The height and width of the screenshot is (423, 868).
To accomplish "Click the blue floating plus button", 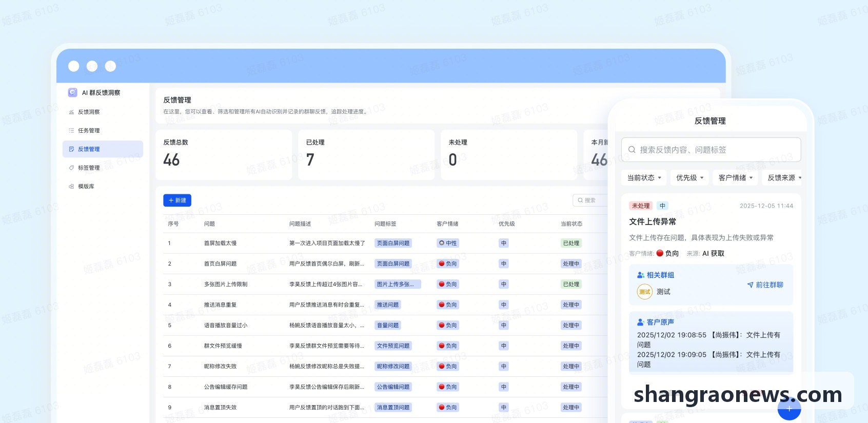I will tap(789, 409).
